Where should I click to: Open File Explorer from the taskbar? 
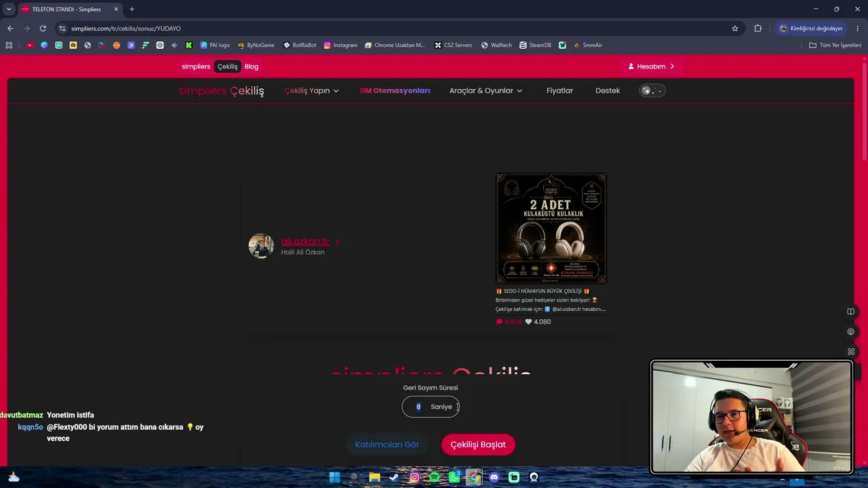(374, 477)
